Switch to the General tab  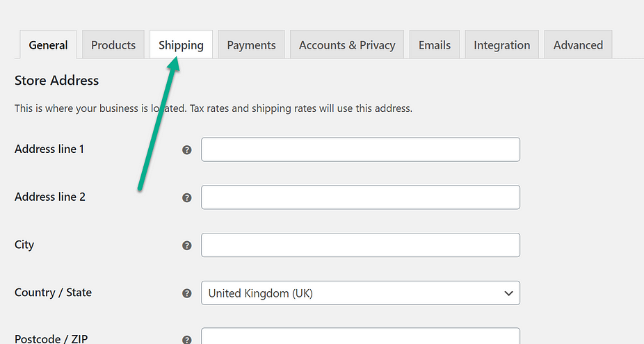[48, 45]
